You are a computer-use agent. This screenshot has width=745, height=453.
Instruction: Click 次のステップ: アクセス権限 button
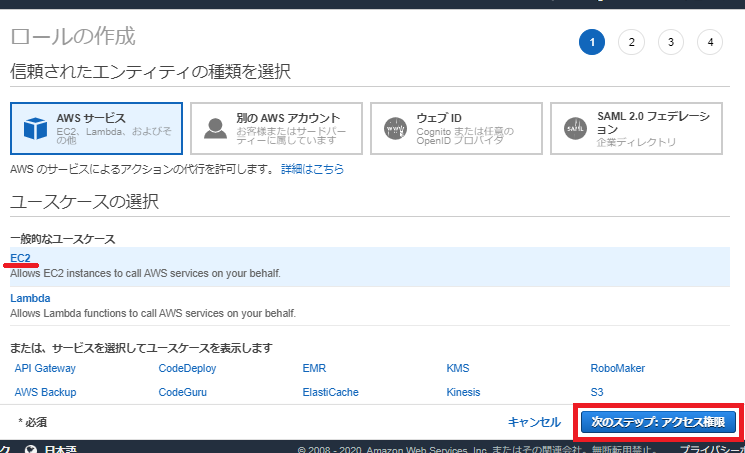pos(659,422)
